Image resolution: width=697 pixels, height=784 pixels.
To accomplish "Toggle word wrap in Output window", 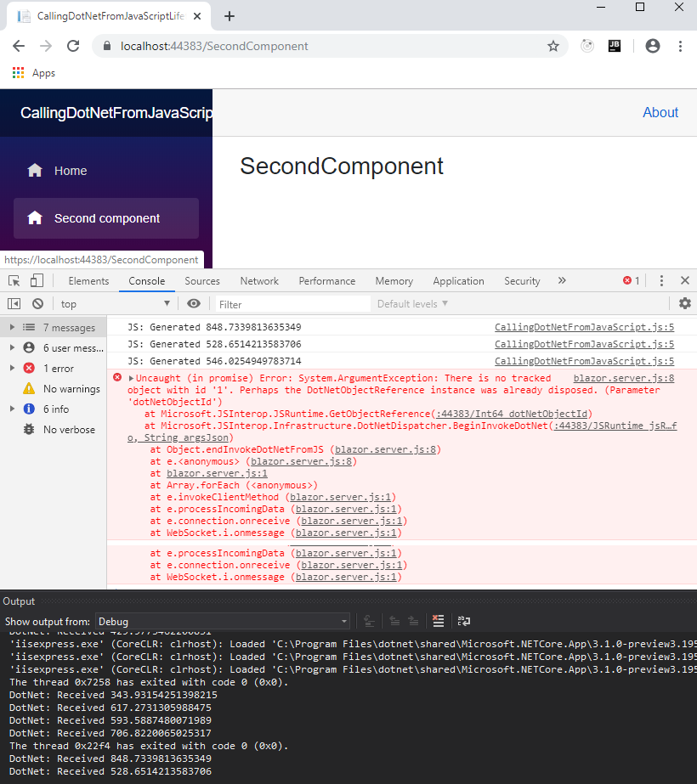I will [464, 621].
